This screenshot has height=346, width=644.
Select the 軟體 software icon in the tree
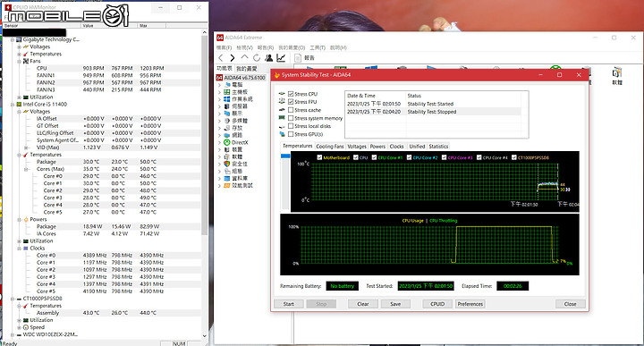click(226, 156)
